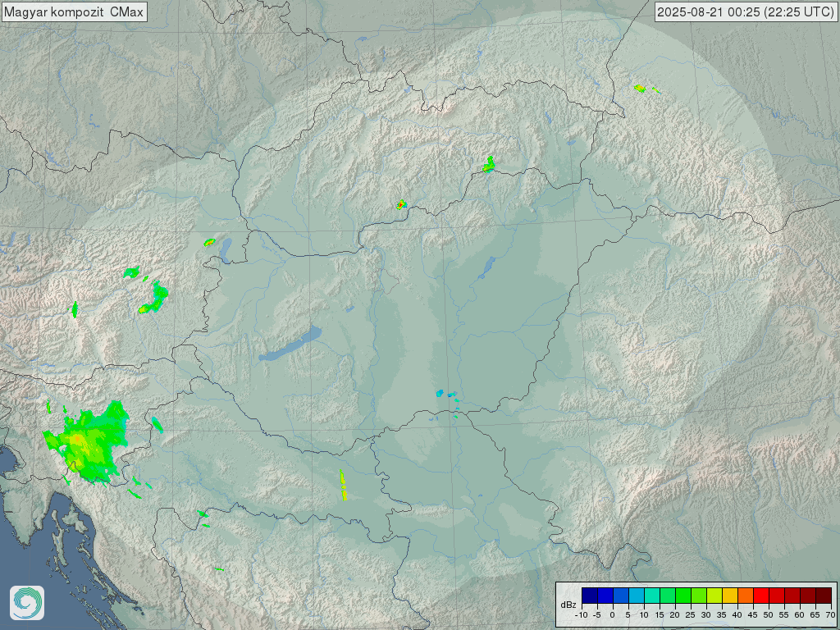Pick the red swatch between 50 and 55
This screenshot has width=840, height=630.
pyautogui.click(x=777, y=596)
